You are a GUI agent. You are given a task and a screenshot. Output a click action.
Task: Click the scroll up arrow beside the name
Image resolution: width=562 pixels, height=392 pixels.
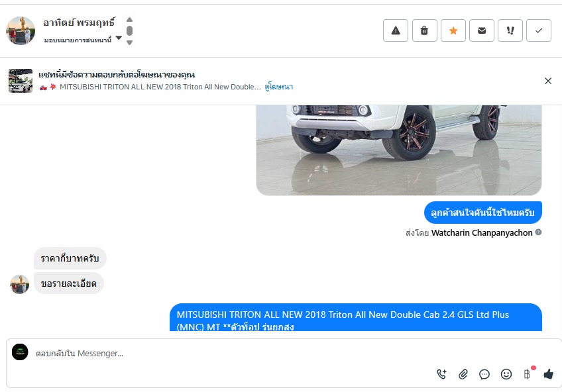pos(130,20)
